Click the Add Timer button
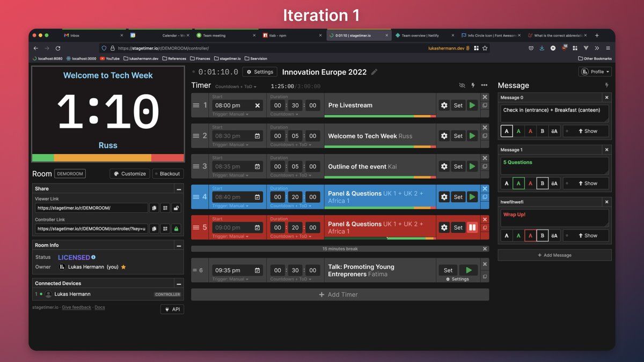Image resolution: width=644 pixels, height=362 pixels. tap(340, 294)
